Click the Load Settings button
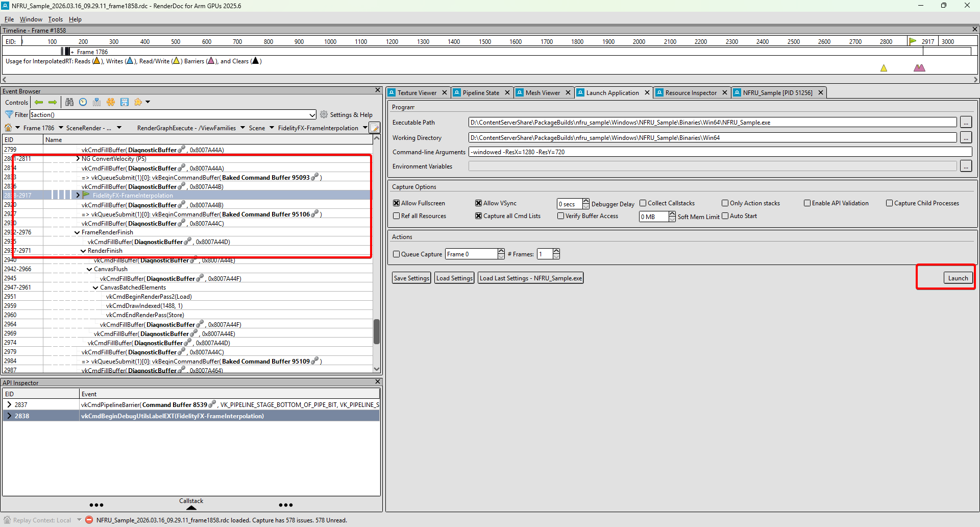This screenshot has width=980, height=527. (454, 278)
